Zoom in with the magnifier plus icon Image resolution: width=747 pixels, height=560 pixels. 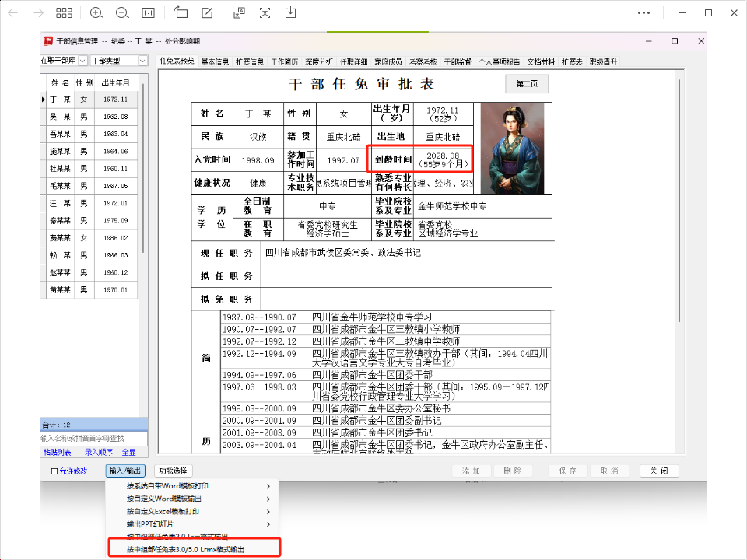tap(96, 13)
